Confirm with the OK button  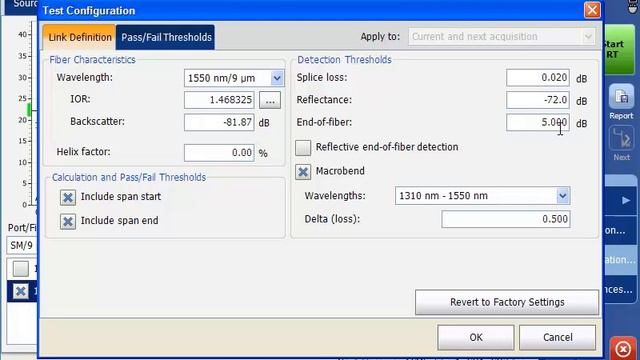476,337
